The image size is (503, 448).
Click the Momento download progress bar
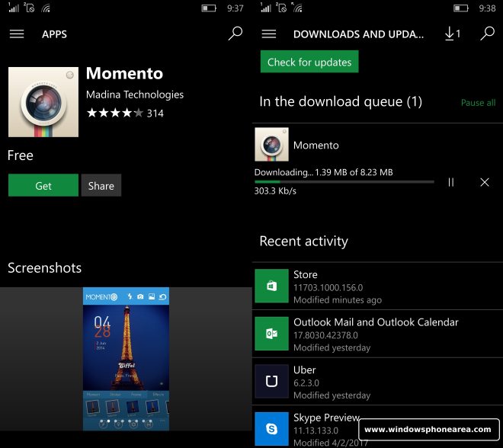click(344, 182)
